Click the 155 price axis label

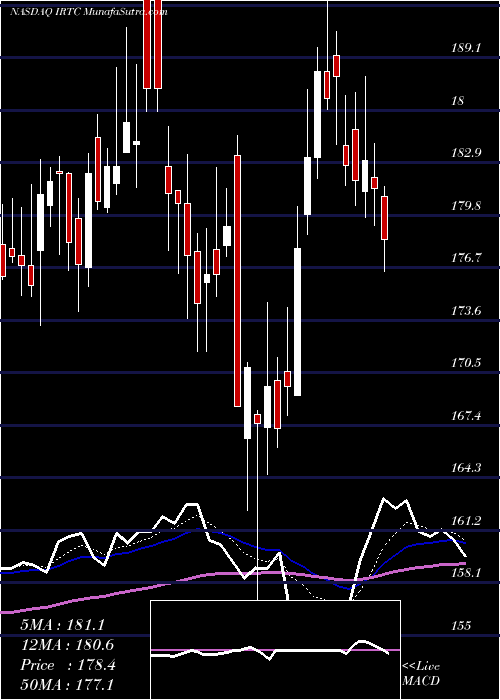(461, 626)
